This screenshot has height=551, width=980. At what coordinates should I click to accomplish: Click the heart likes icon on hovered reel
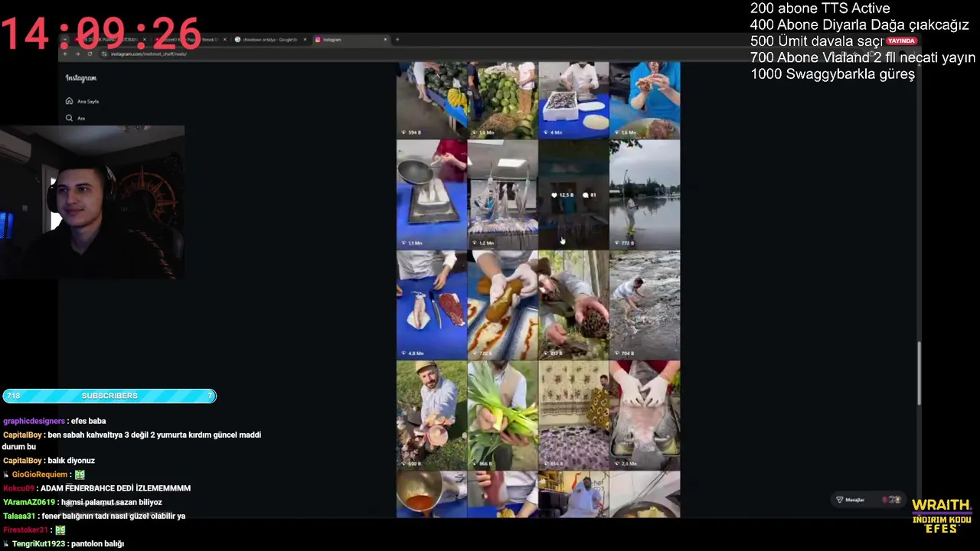click(x=554, y=195)
